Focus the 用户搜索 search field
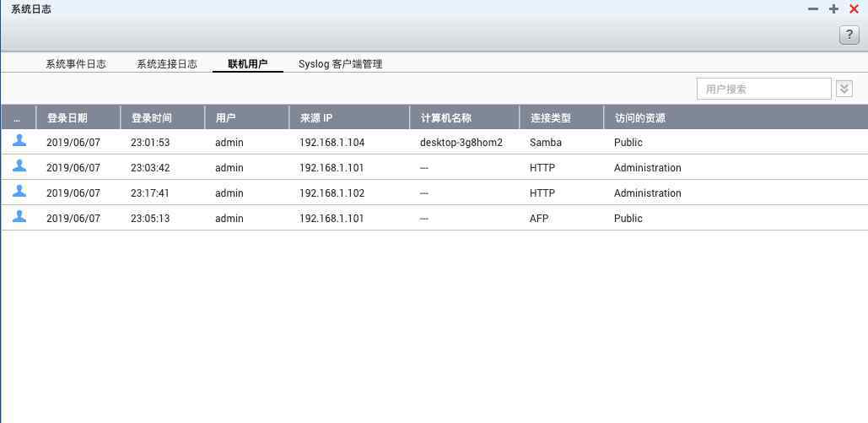The image size is (868, 423). click(764, 89)
